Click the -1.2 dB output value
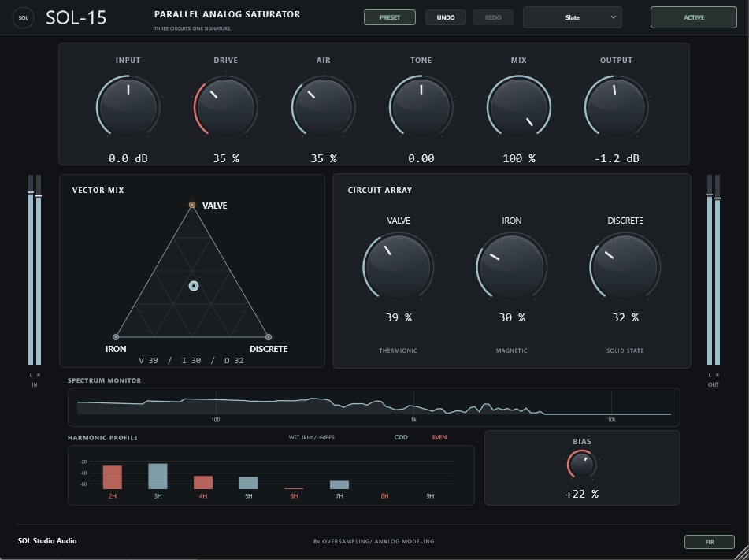Screen dimensions: 749x560 616,158
